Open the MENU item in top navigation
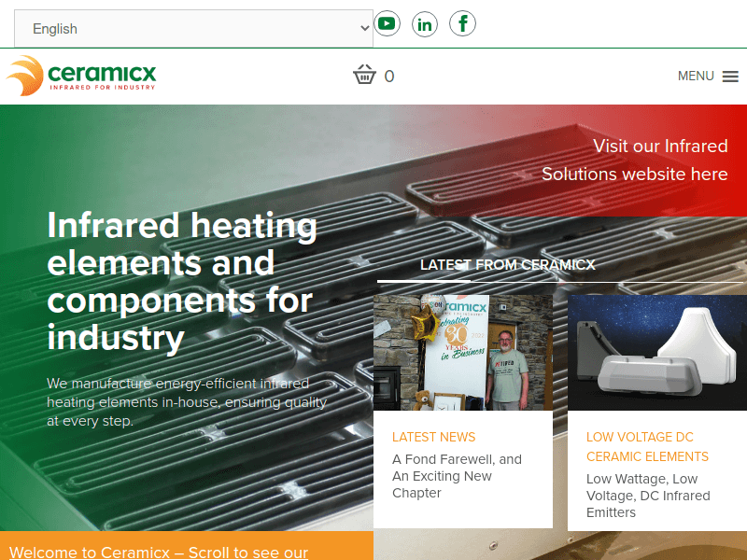The image size is (747, 560). pos(696,76)
